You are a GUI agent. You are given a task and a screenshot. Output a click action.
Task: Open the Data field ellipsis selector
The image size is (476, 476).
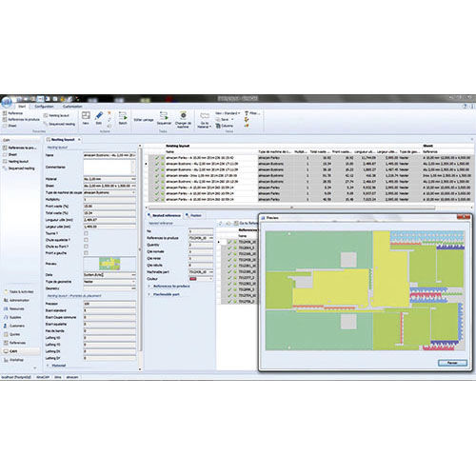tap(133, 275)
